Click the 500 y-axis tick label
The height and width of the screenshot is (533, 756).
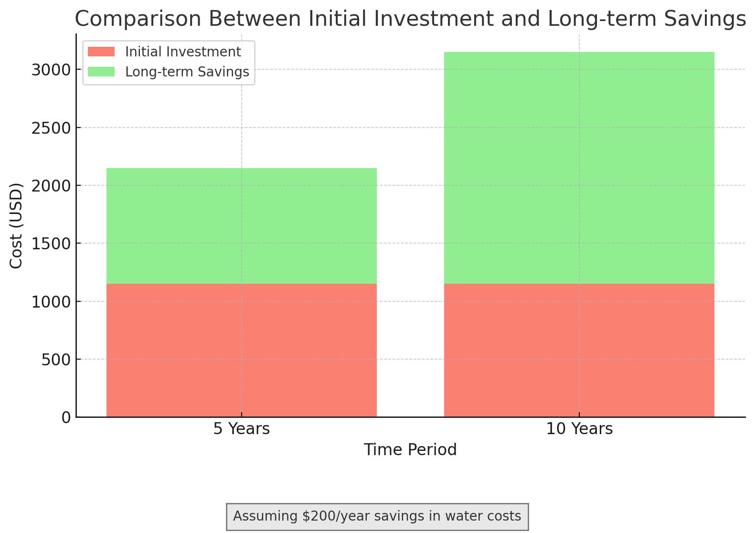click(x=55, y=360)
